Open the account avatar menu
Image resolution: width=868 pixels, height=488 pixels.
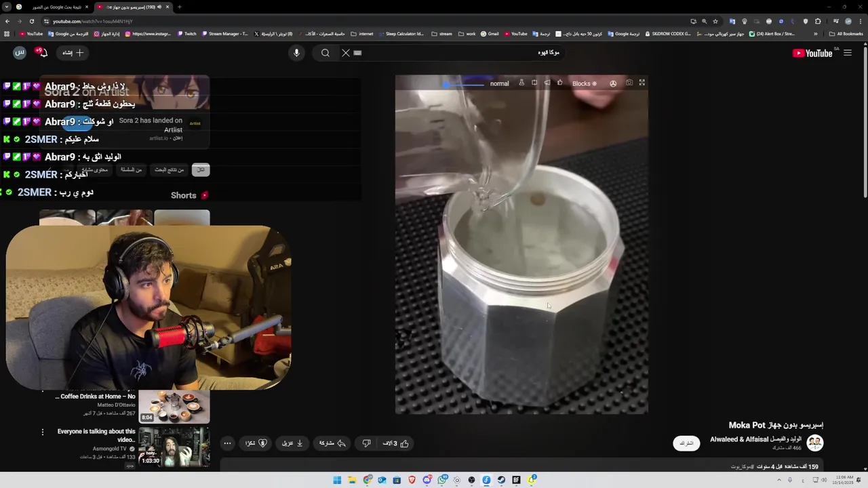(20, 53)
